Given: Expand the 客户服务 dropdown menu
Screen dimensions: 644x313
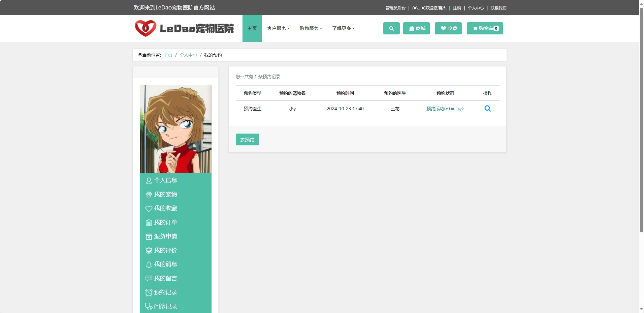Looking at the screenshot, I should [278, 28].
